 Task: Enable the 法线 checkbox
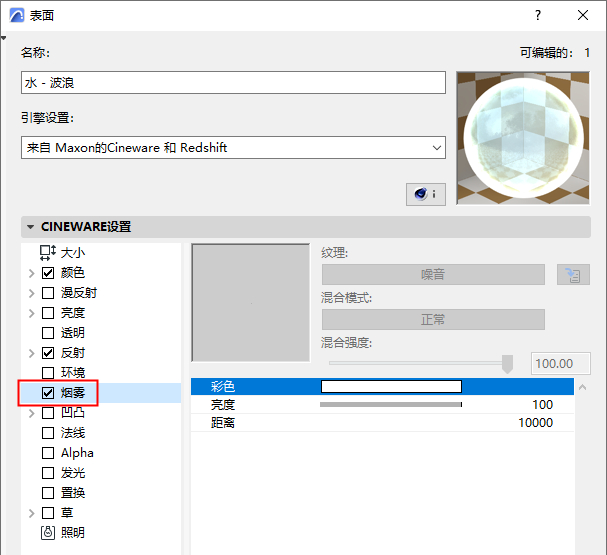pyautogui.click(x=48, y=433)
